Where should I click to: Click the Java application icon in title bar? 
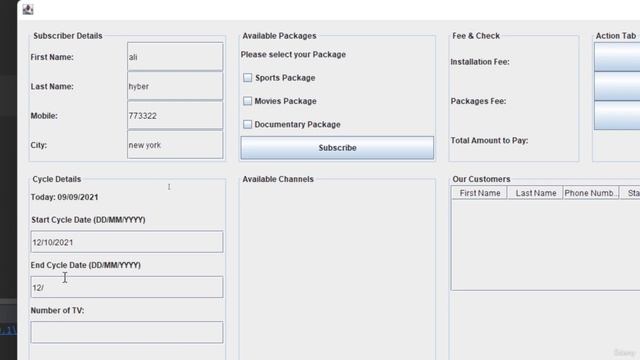28,9
